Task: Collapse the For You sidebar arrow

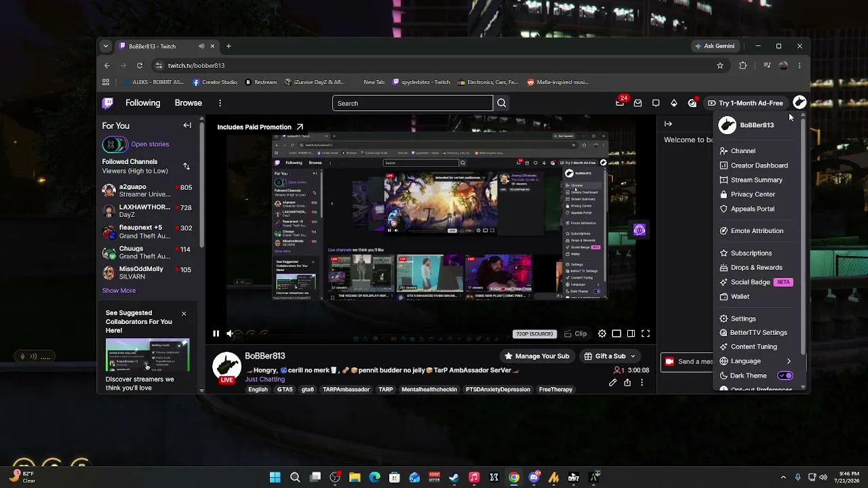Action: [x=187, y=125]
